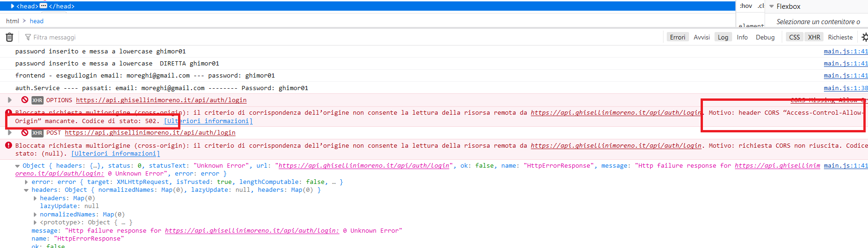Click the blocked icon on POST request row
868x248 pixels.
coord(25,132)
